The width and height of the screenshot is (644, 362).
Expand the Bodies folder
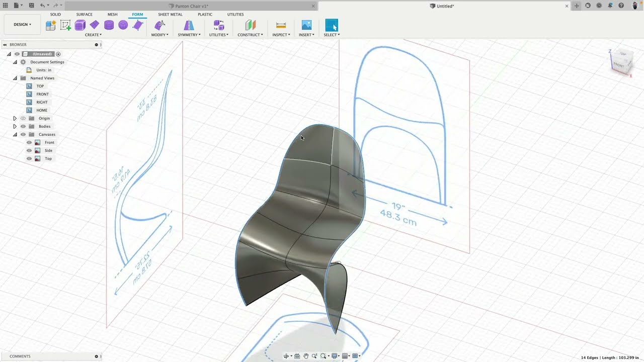[15, 126]
